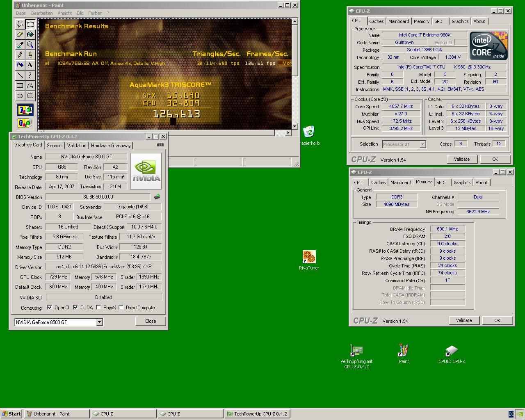Select the Pick Color eyedropper tool
Image resolution: width=525 pixels, height=420 pixels.
(20, 45)
